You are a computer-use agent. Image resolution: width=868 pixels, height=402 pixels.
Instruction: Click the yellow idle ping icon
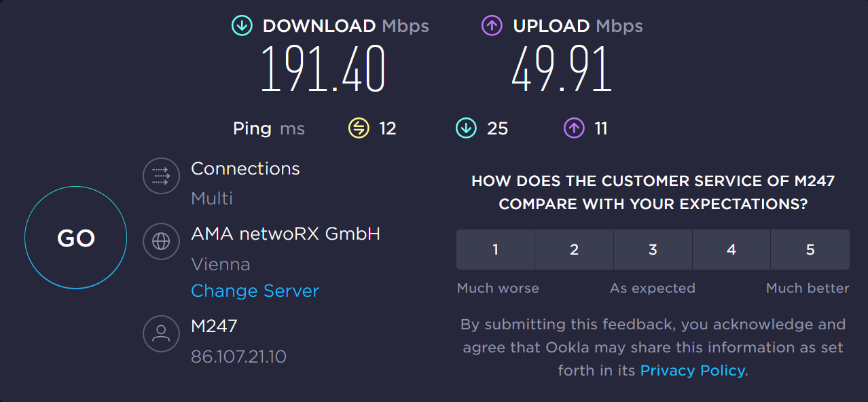pyautogui.click(x=359, y=128)
